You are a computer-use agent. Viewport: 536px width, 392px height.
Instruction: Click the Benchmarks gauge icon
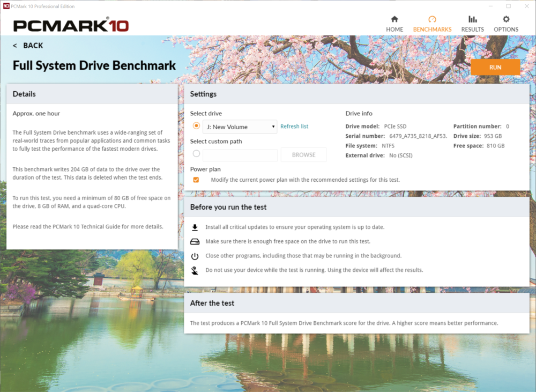click(432, 19)
